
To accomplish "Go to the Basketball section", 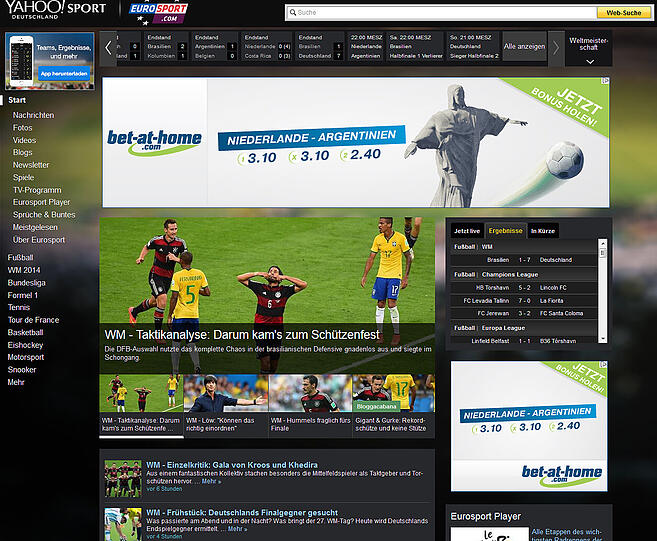I will pos(26,333).
